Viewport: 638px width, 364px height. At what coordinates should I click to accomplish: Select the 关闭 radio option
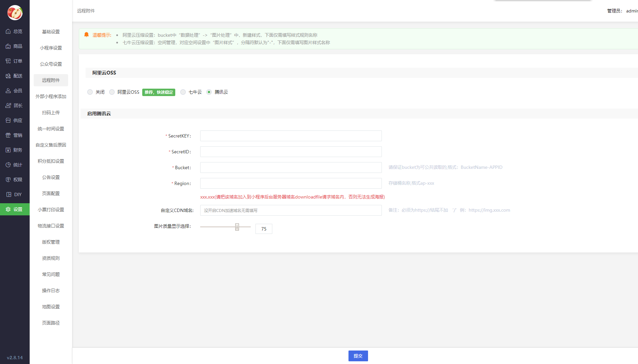point(90,92)
